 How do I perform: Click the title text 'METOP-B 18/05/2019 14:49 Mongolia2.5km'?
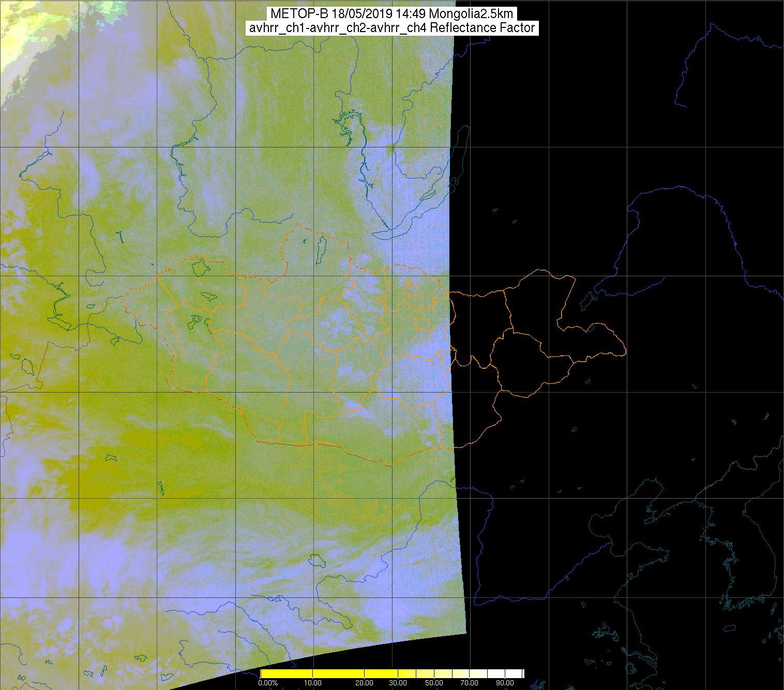point(392,14)
